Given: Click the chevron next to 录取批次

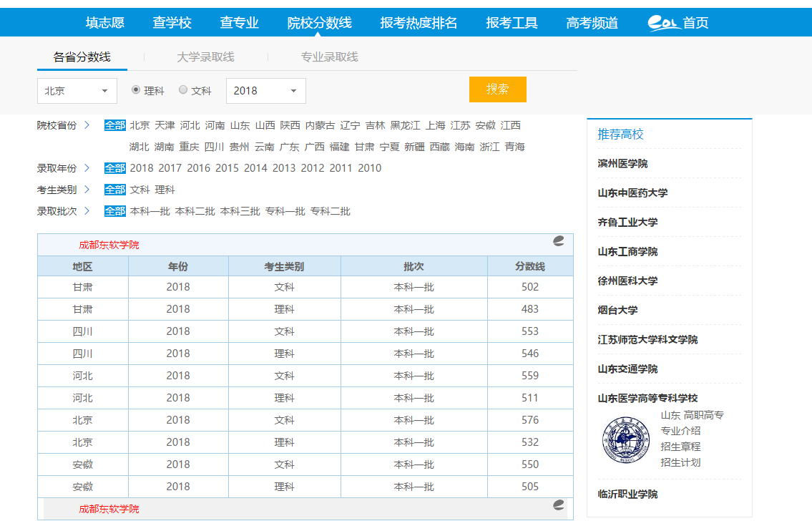Looking at the screenshot, I should [87, 211].
